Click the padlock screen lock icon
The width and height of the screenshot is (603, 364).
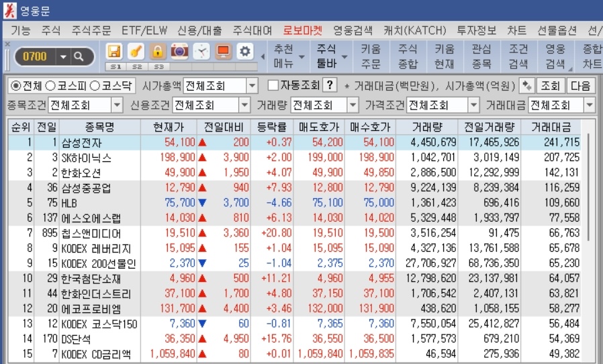click(x=158, y=51)
